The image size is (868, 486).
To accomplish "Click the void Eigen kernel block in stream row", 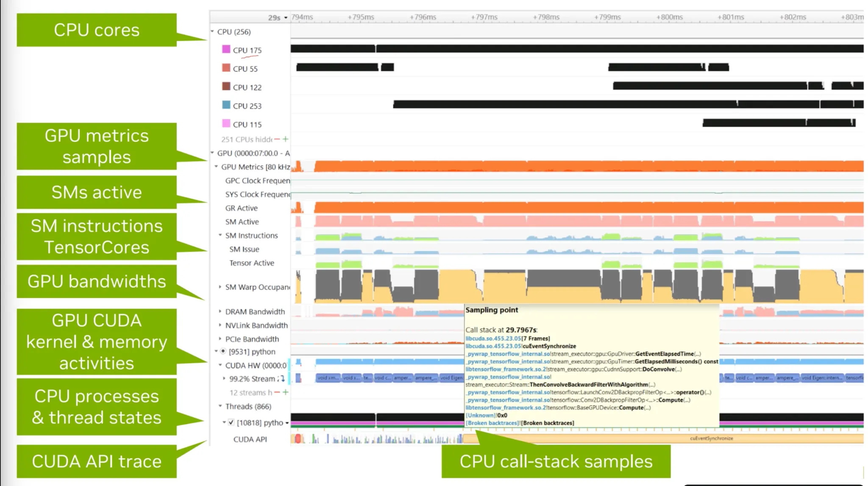I will click(451, 378).
